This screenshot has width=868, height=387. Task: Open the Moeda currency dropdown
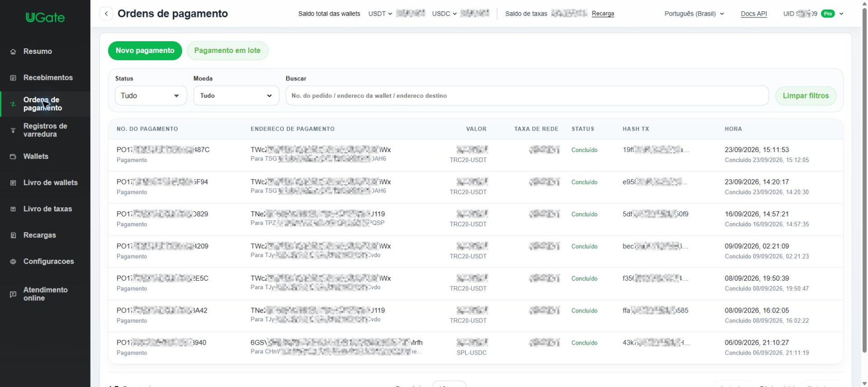236,96
